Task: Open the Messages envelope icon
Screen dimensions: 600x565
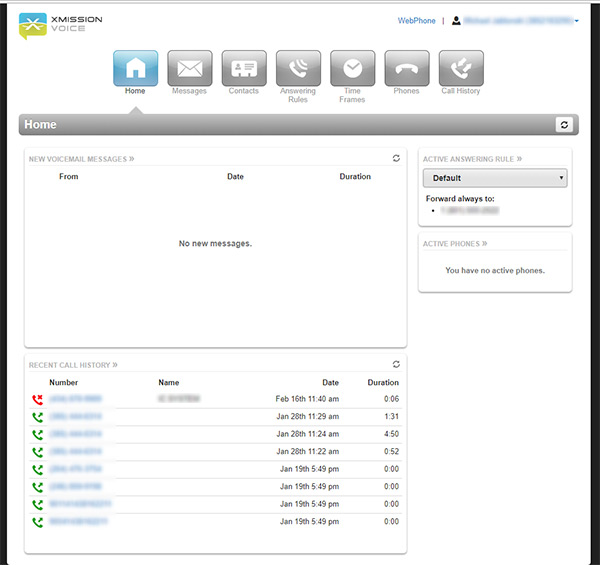Action: click(189, 68)
